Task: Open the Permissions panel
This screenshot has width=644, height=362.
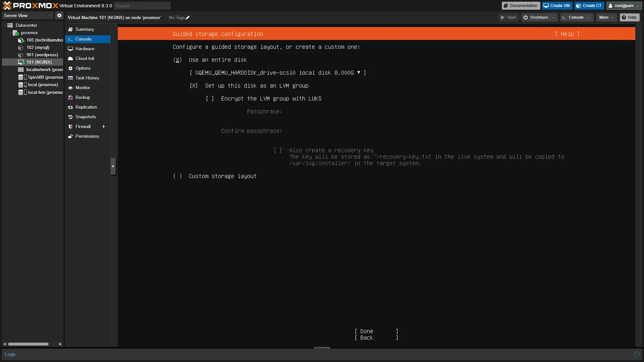Action: click(x=88, y=136)
